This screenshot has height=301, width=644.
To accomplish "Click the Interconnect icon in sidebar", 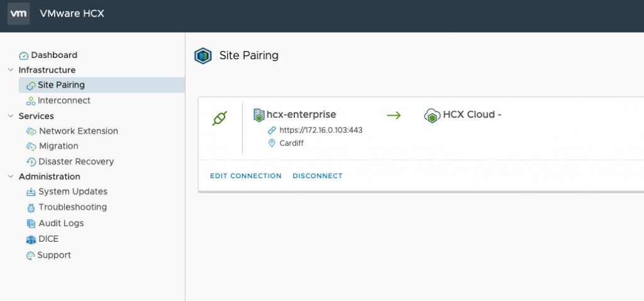I will coord(30,101).
